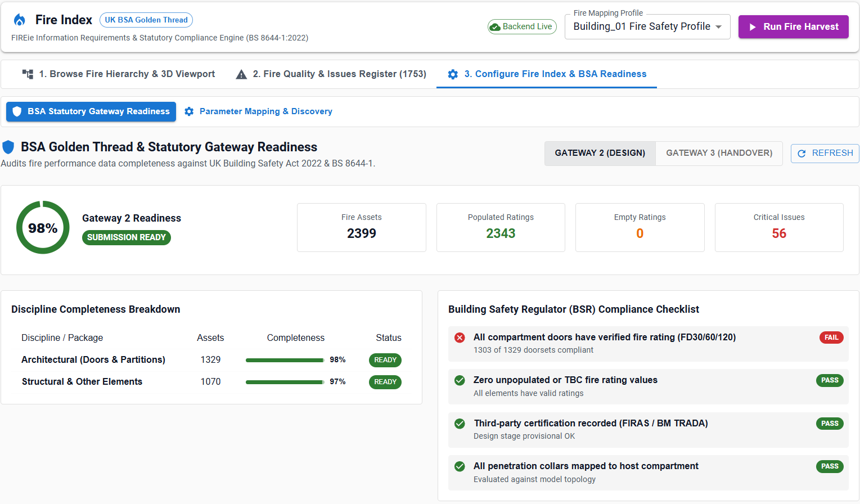
Task: Click the 'Completeness' column header
Action: pyautogui.click(x=296, y=338)
